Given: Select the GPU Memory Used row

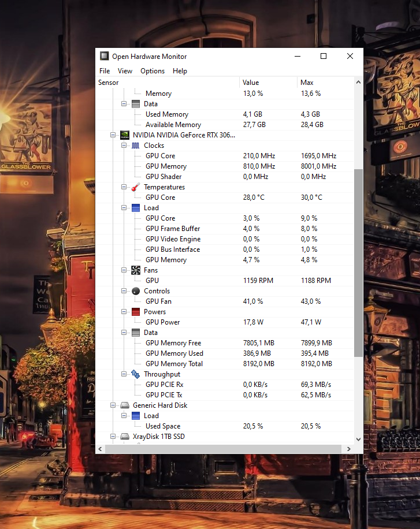Looking at the screenshot, I should click(225, 353).
